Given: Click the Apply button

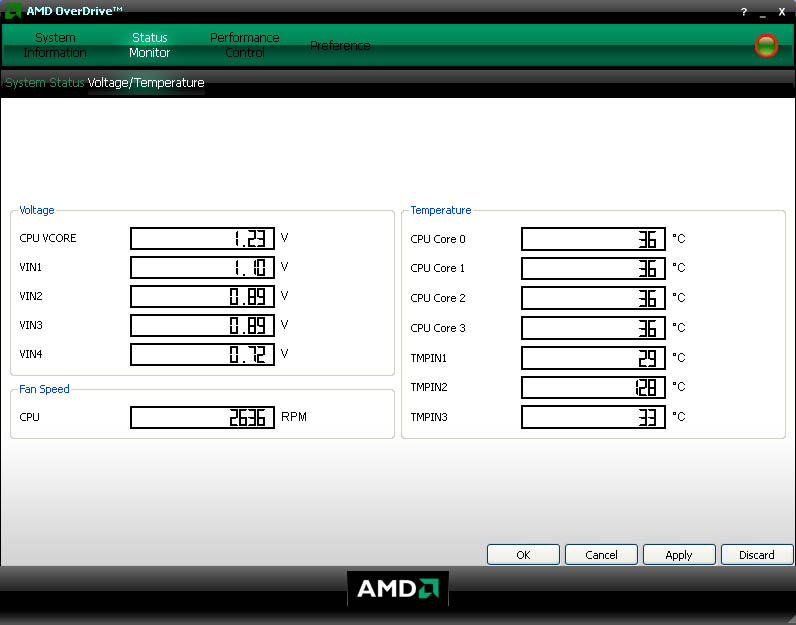Looking at the screenshot, I should [679, 554].
